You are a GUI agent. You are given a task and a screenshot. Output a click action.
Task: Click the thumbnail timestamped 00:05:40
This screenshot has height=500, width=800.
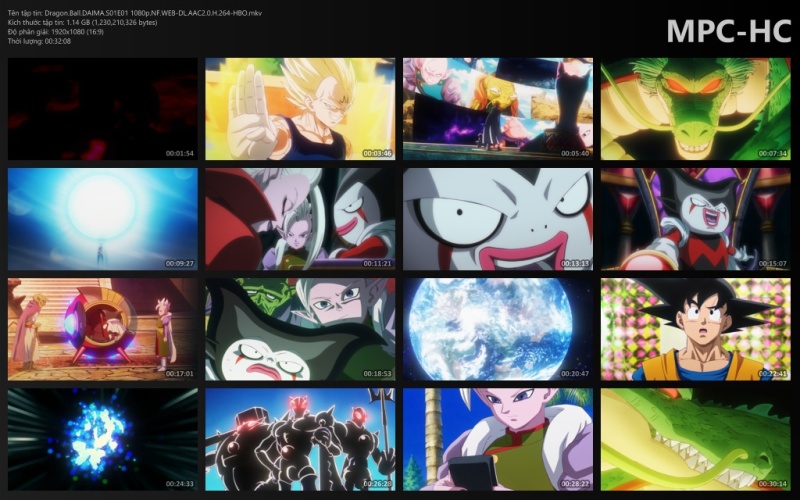point(498,109)
